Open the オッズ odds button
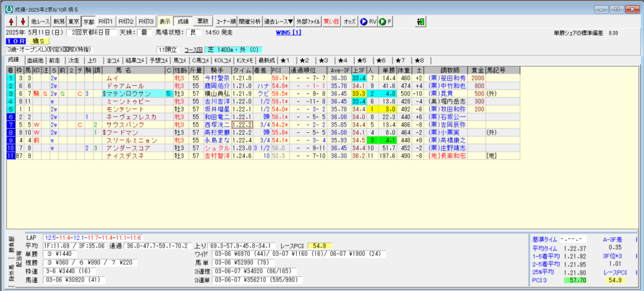 point(350,21)
